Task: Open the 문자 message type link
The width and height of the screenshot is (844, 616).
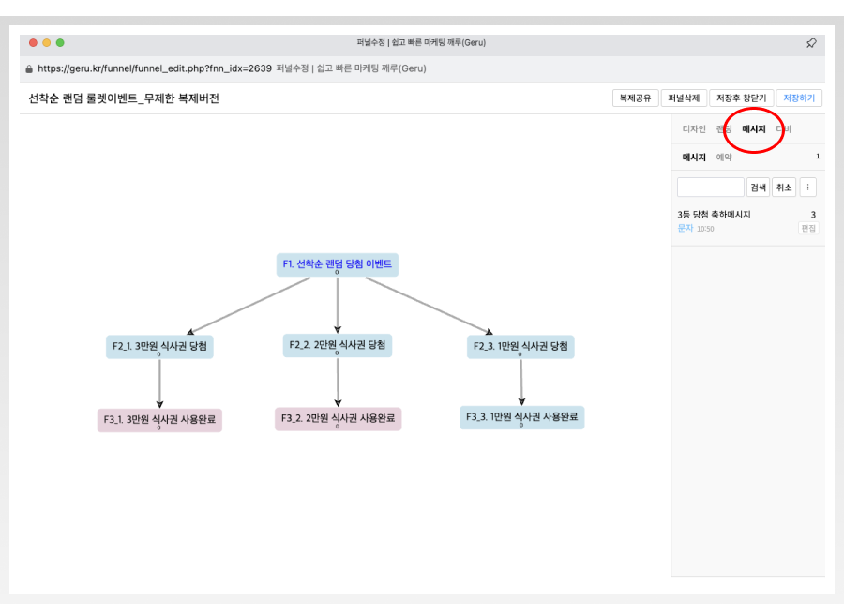Action: click(685, 228)
